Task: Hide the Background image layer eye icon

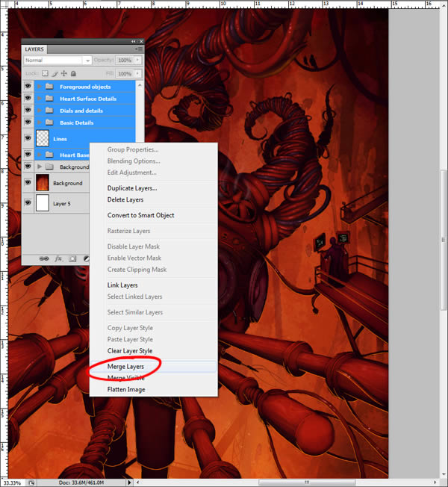Action: [x=28, y=182]
